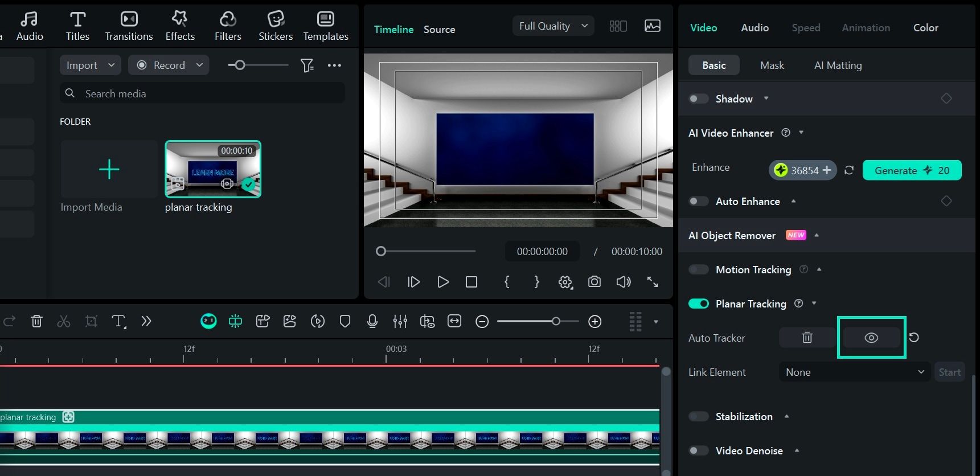
Task: Select the crop tool in timeline toolbar
Action: [x=91, y=321]
